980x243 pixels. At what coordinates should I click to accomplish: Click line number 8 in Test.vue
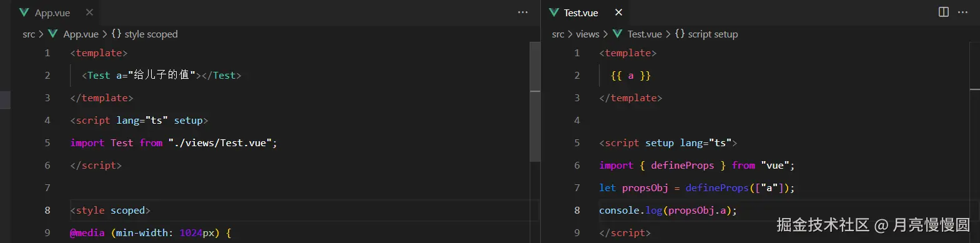pos(577,211)
